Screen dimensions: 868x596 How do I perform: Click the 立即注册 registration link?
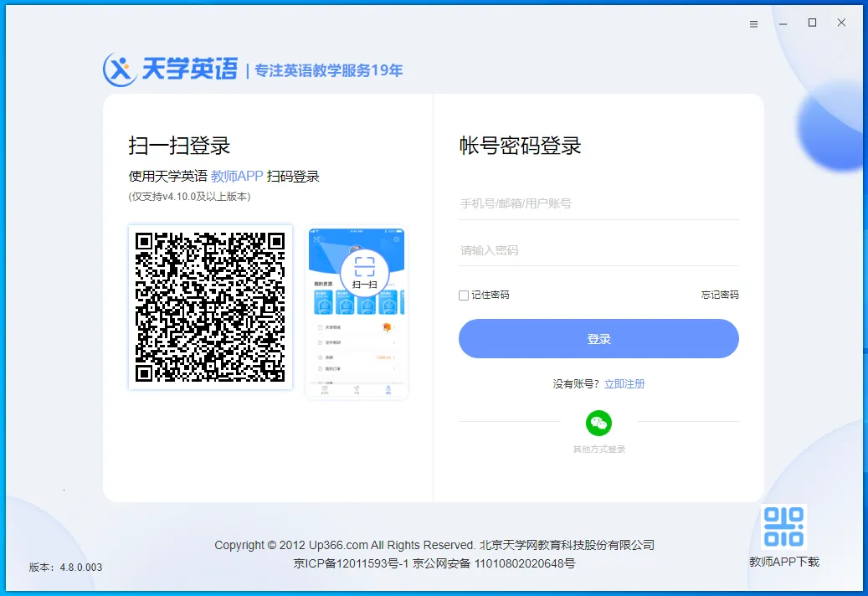click(x=625, y=383)
